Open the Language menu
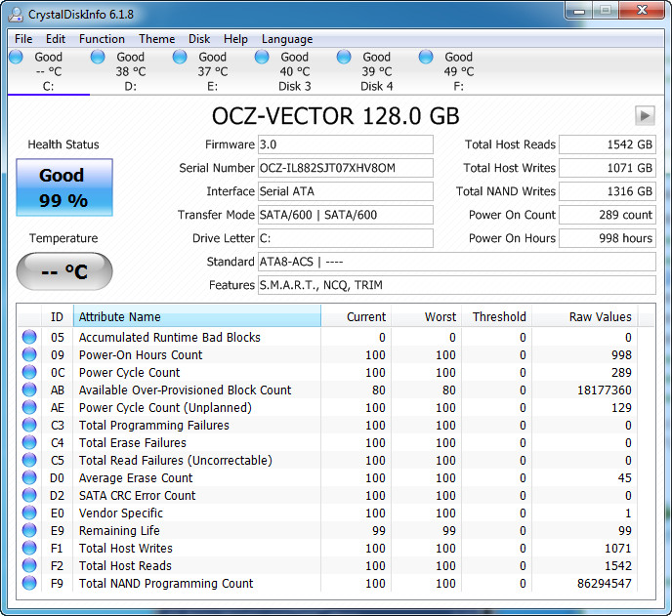Screen dimensions: 672x616 (287, 39)
